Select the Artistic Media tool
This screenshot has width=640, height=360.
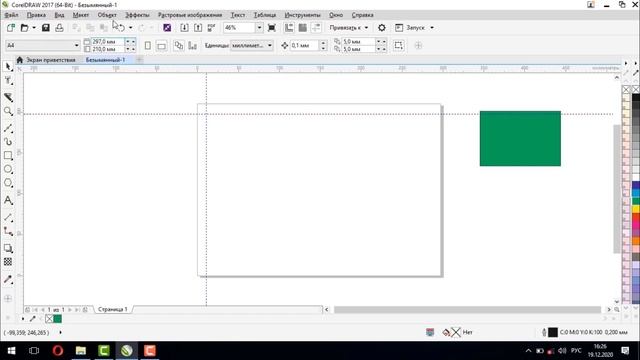8,142
